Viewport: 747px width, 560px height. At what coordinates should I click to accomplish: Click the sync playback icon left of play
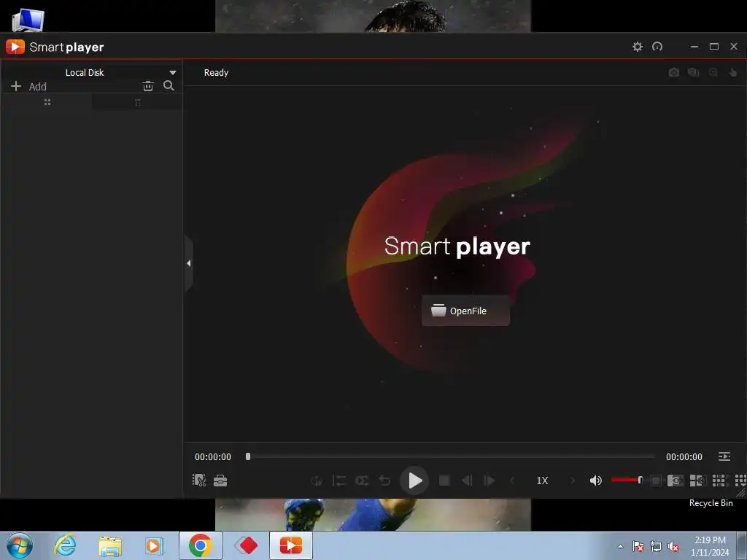pos(317,481)
